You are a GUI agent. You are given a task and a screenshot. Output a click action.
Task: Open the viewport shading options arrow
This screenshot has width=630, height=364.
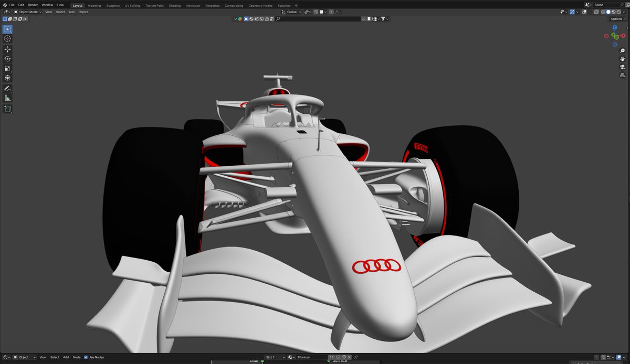[x=624, y=12]
